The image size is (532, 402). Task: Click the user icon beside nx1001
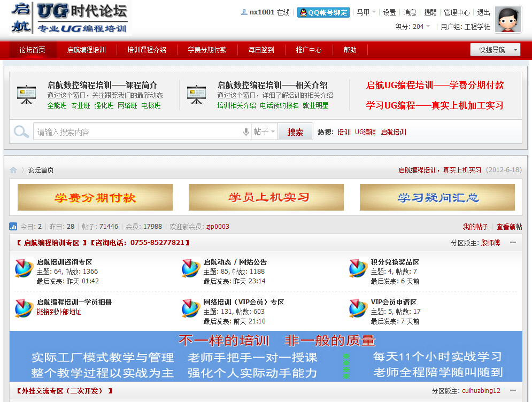(x=244, y=12)
